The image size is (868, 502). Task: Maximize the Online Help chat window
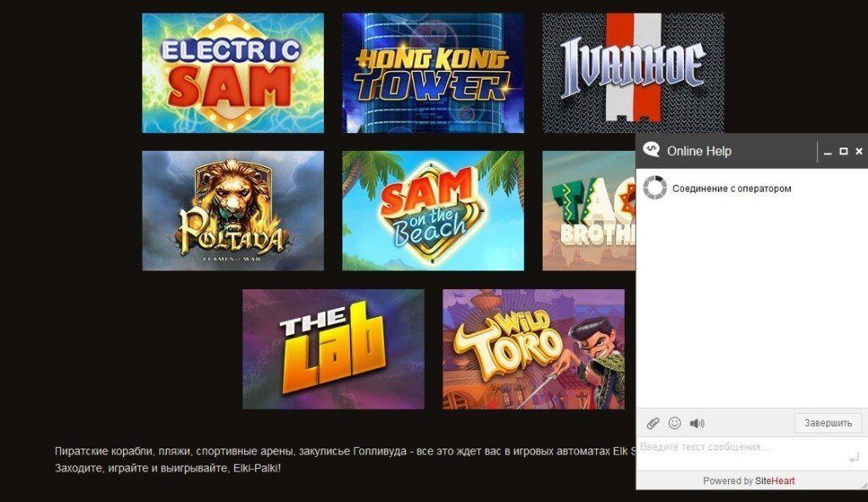click(843, 151)
